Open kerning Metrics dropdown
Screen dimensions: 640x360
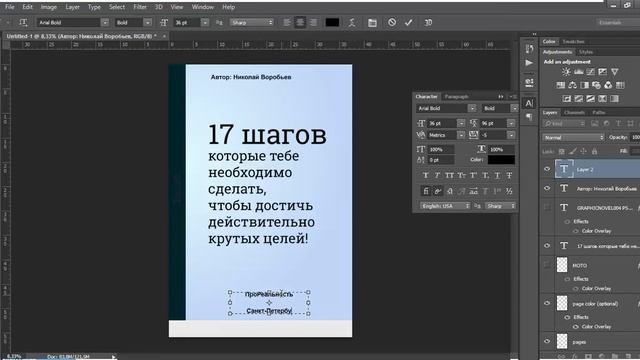[x=461, y=135]
